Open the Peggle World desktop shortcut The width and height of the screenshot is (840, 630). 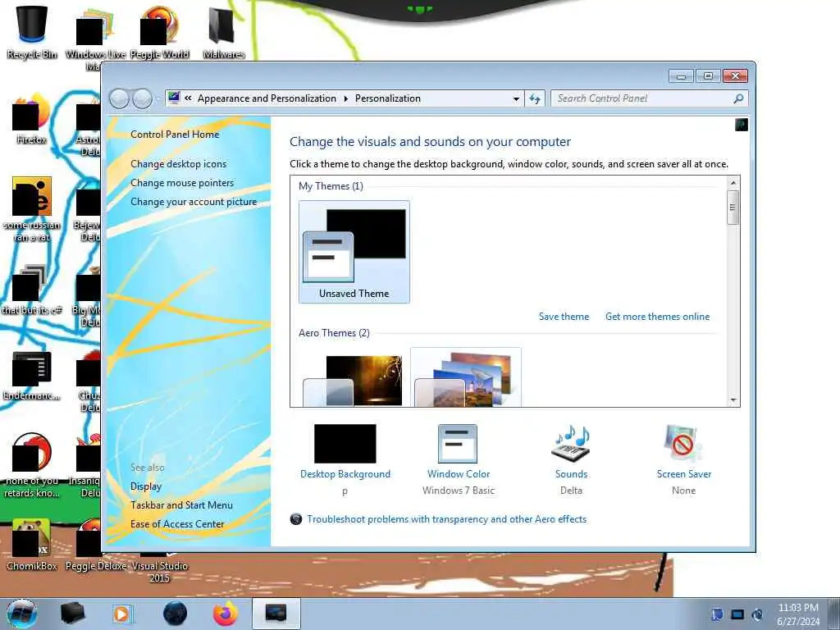pos(160,31)
